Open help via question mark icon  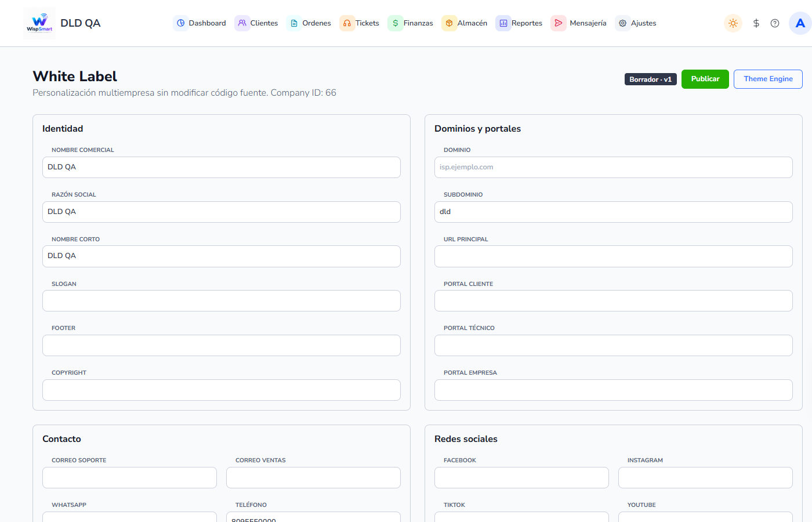click(x=775, y=23)
